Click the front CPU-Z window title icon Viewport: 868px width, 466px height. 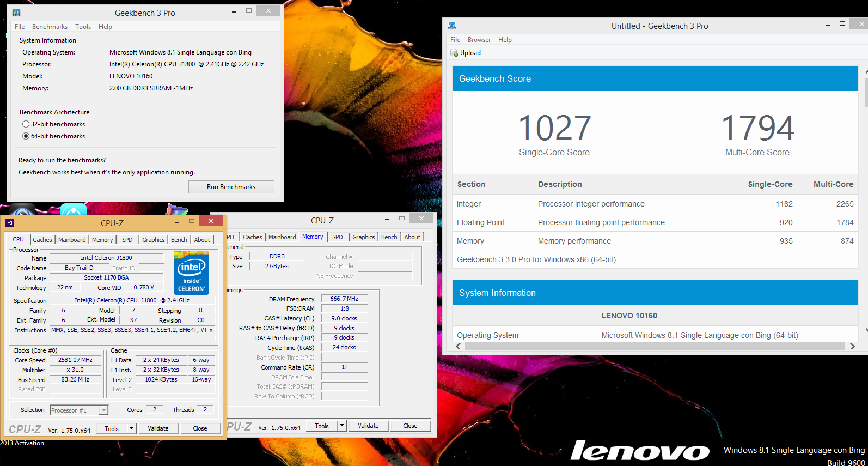[x=10, y=223]
